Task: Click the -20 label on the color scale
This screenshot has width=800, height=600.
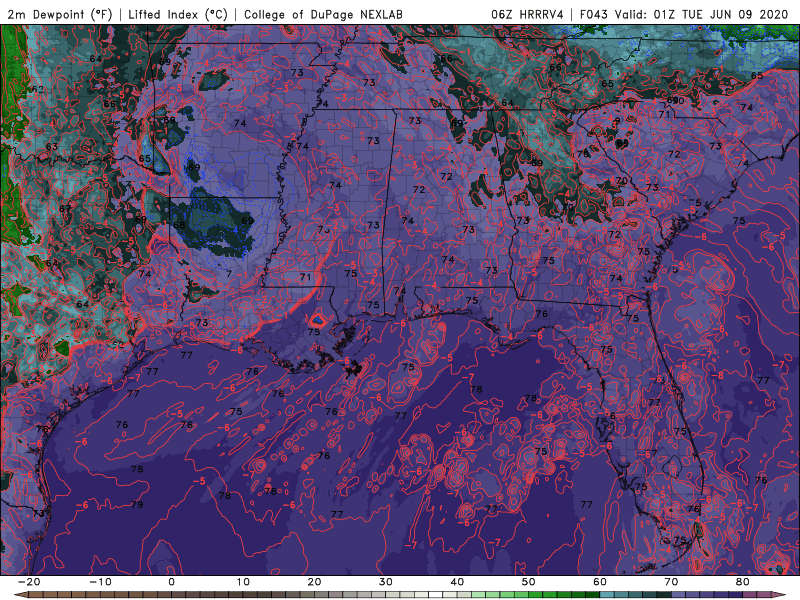Action: pyautogui.click(x=29, y=582)
